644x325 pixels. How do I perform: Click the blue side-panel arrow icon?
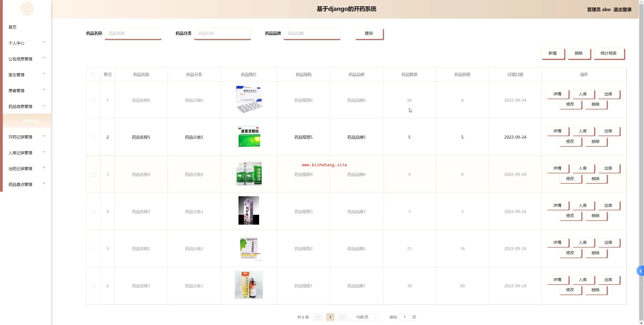click(x=640, y=271)
